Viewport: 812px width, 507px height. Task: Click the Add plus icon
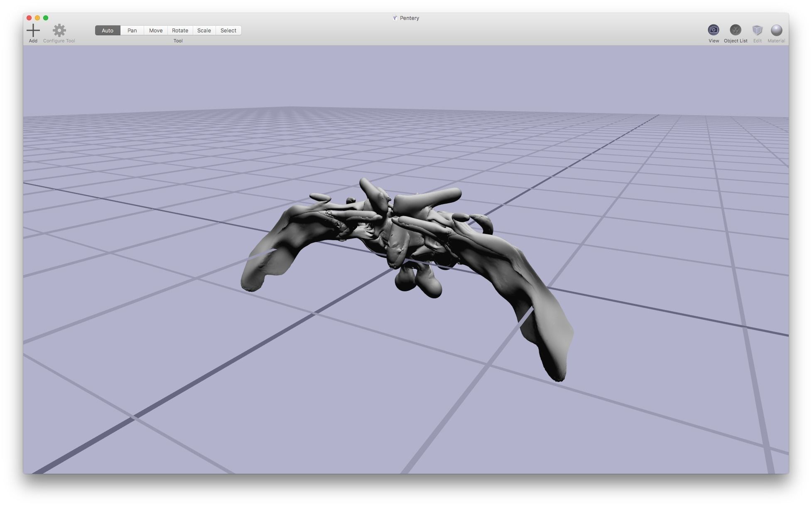click(x=33, y=30)
